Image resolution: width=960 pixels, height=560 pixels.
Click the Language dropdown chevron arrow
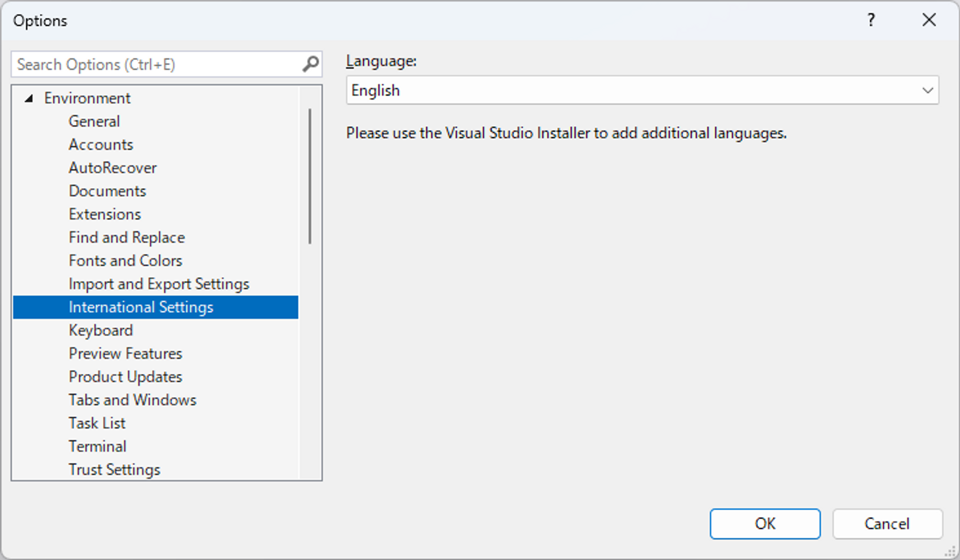pyautogui.click(x=927, y=90)
